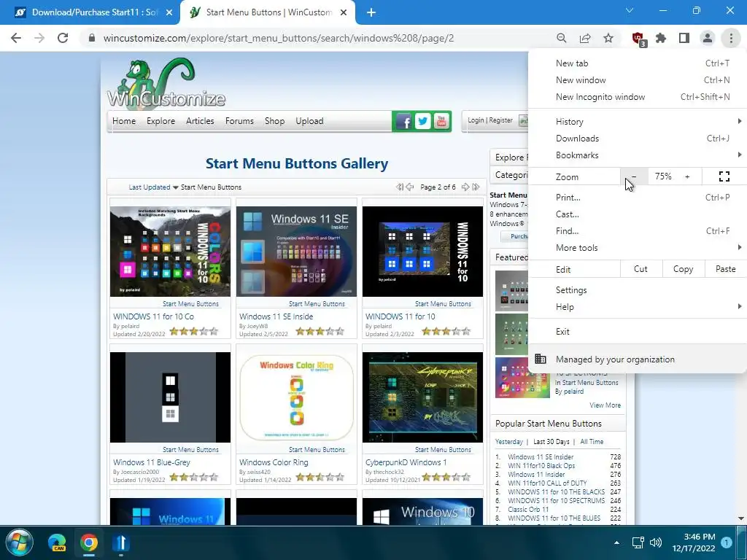This screenshot has height=560, width=747.
Task: Open Settings from Chrome menu
Action: tap(638, 290)
